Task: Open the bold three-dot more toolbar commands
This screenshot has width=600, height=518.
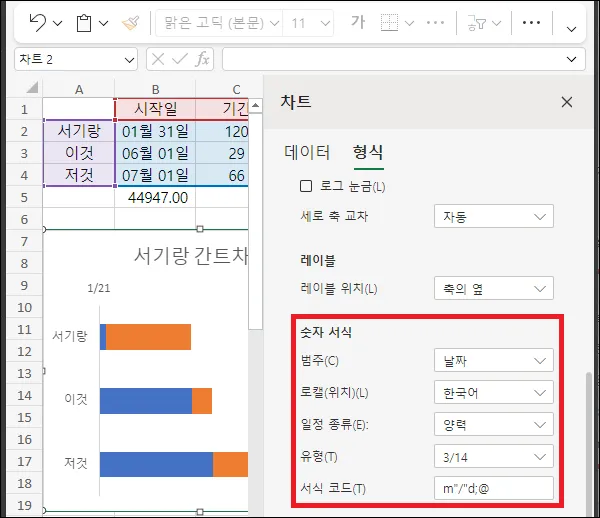Action: pyautogui.click(x=531, y=23)
